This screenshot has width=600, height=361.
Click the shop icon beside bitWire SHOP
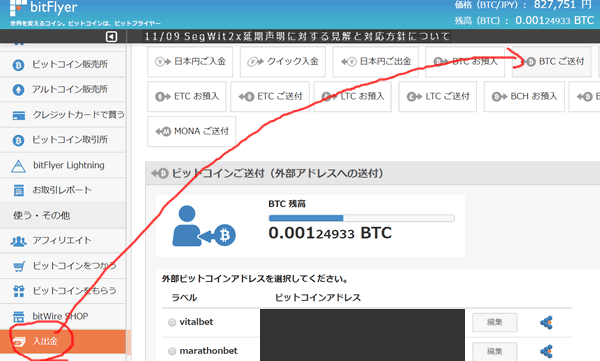pyautogui.click(x=18, y=317)
